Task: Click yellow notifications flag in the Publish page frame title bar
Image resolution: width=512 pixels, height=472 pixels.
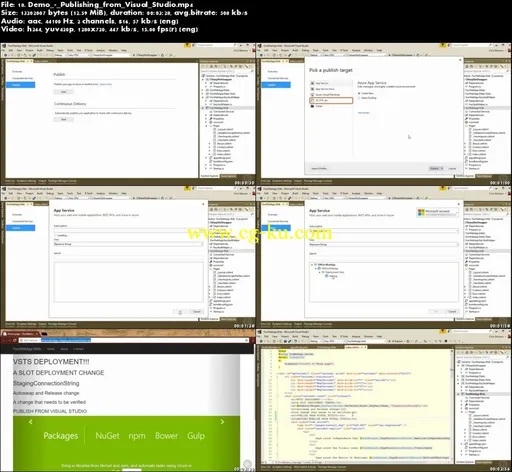Action: tap(187, 45)
